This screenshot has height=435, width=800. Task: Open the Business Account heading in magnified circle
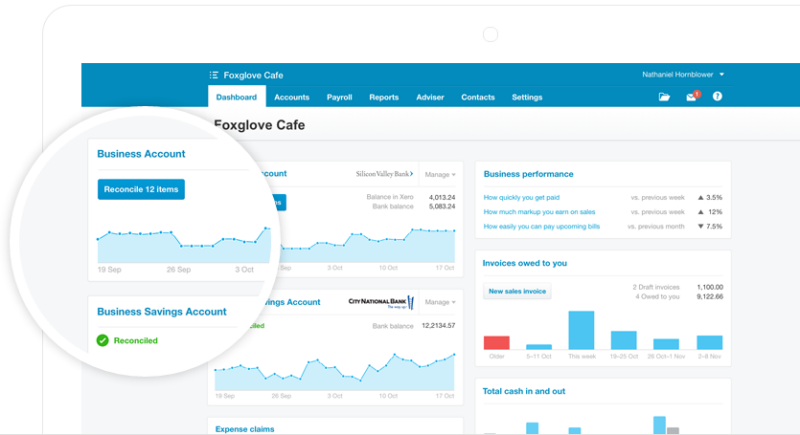click(x=141, y=153)
